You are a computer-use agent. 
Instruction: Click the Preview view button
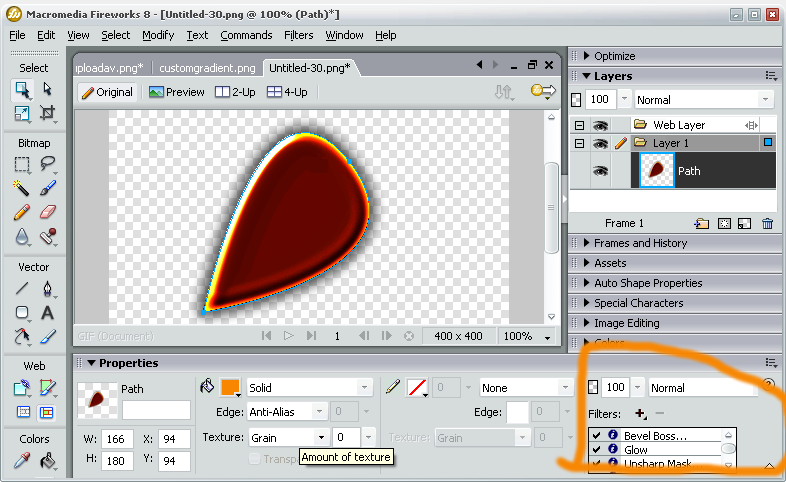176,92
